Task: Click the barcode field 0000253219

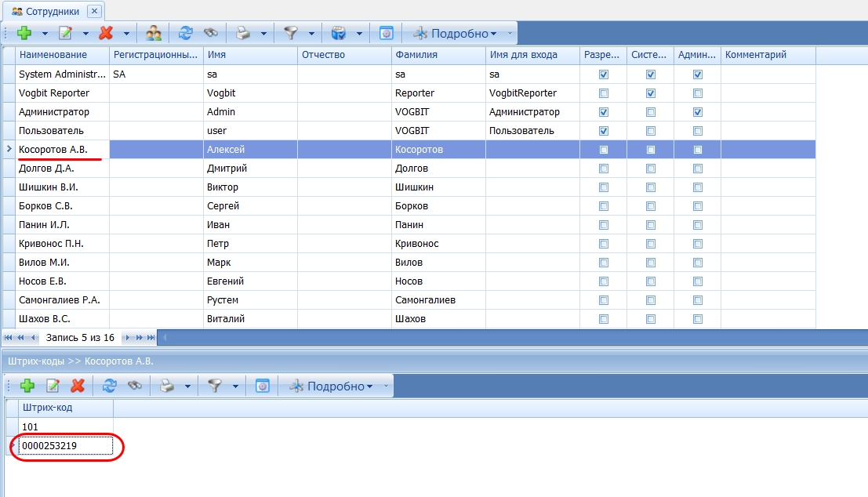Action: pyautogui.click(x=65, y=445)
